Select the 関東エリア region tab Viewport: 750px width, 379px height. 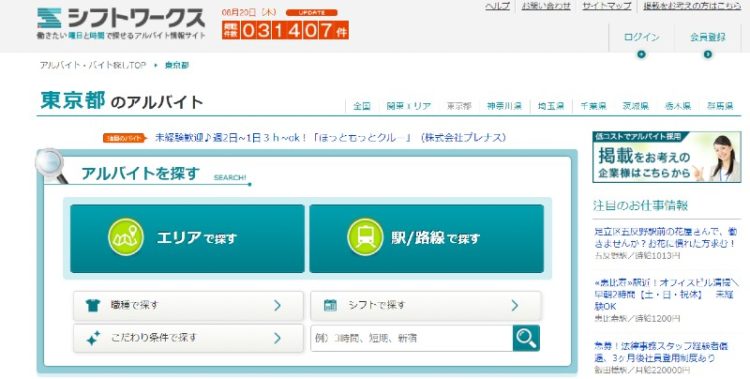coord(408,106)
